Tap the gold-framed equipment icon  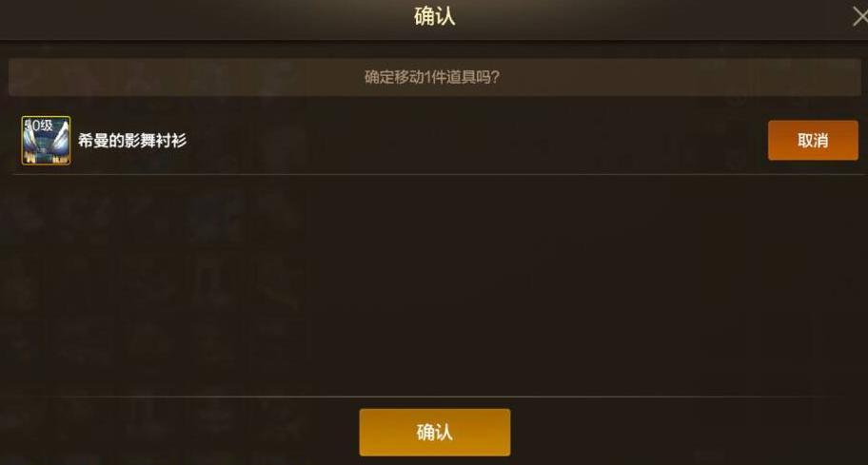coord(46,141)
